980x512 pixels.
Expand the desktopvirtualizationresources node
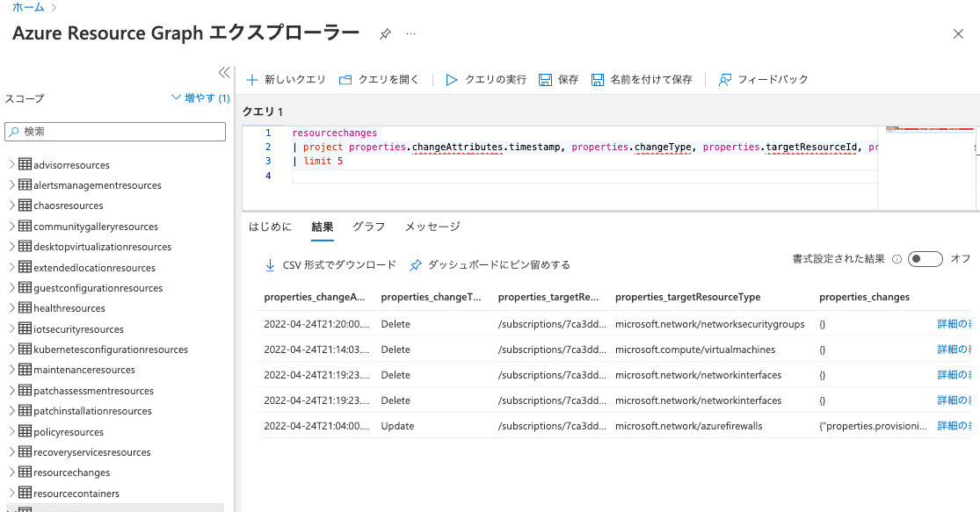pos(12,247)
